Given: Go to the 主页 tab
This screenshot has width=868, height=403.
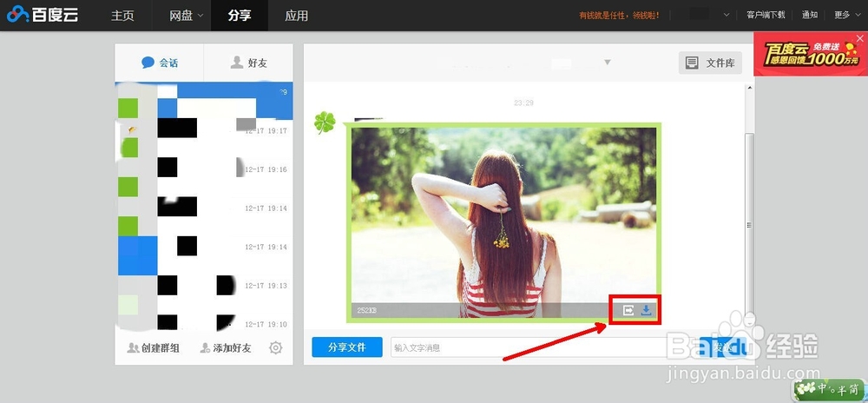Looking at the screenshot, I should tap(122, 16).
